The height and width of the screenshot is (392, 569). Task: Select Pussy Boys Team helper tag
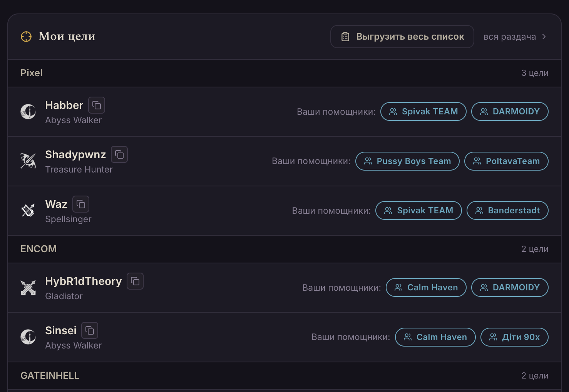pyautogui.click(x=407, y=161)
